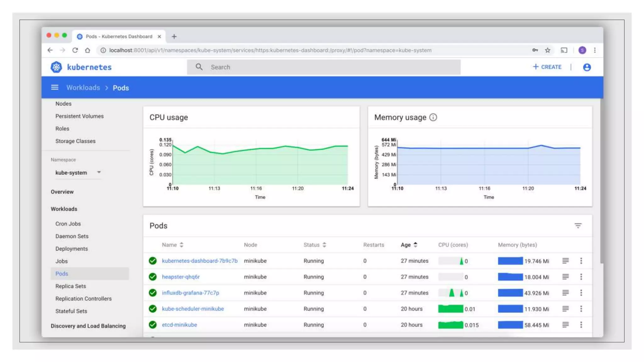Select Deployments in the sidebar
Image resolution: width=644 pixels, height=362 pixels.
71,249
